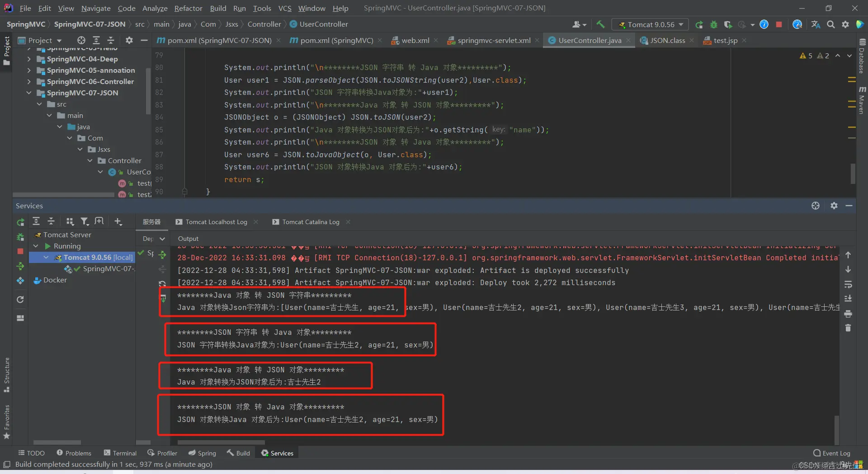Collapse the SpringMVC-07-JSON module

[x=29, y=93]
